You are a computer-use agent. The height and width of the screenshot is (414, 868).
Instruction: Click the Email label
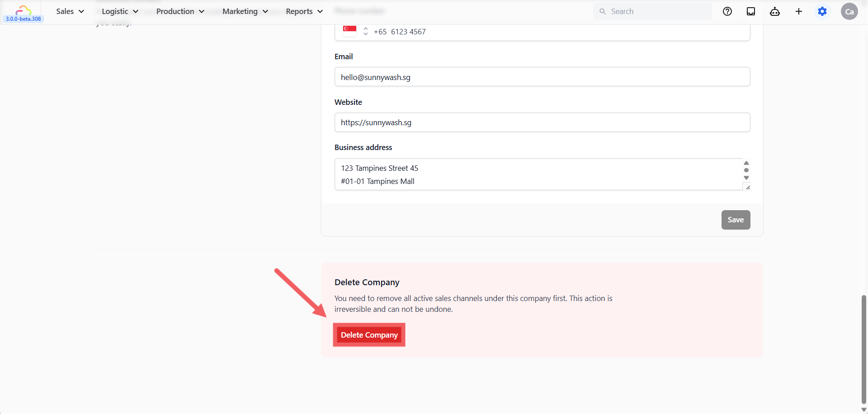point(344,56)
